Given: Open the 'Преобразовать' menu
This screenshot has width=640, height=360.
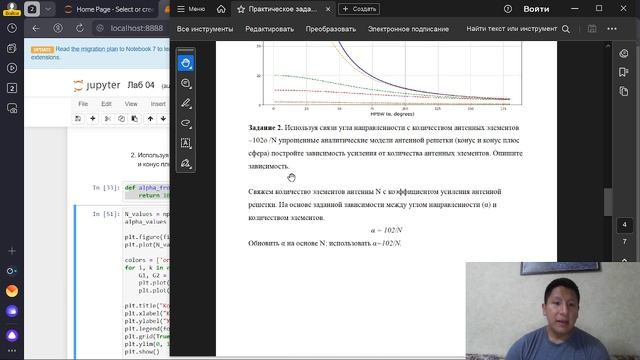Looking at the screenshot, I should coord(331,29).
